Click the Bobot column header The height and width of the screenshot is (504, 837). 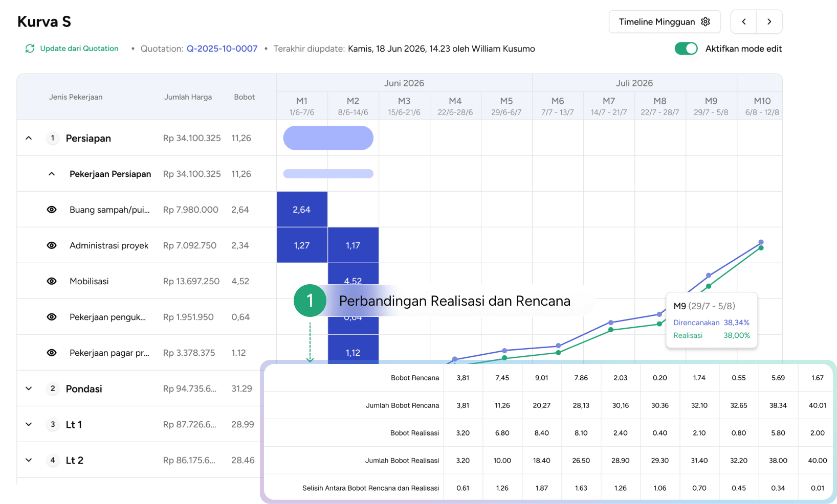(245, 97)
